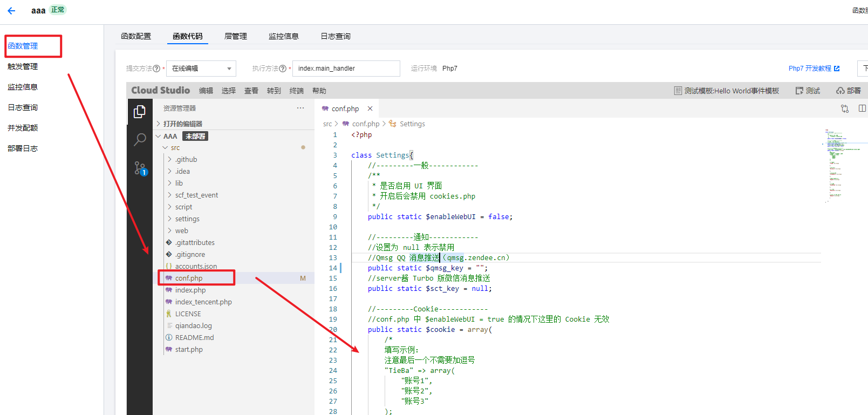Click the Settings class breadcrumb
The image size is (868, 415).
(x=407, y=124)
